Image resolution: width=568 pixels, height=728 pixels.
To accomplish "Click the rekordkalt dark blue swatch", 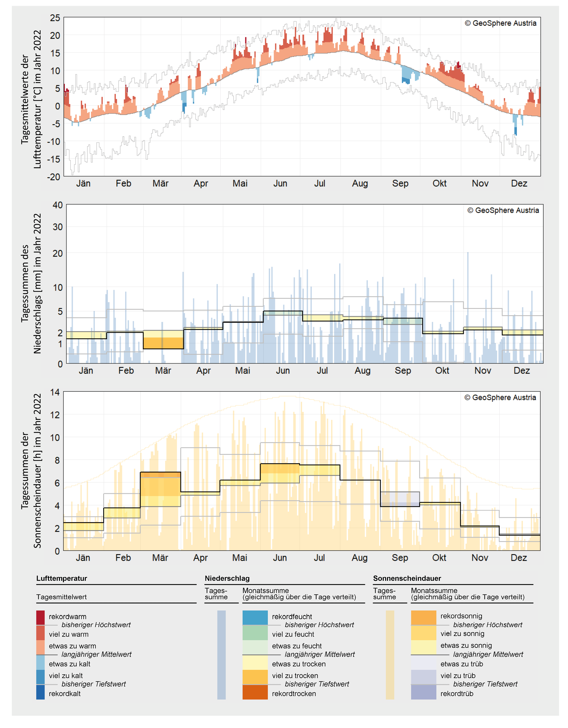I will click(x=40, y=692).
